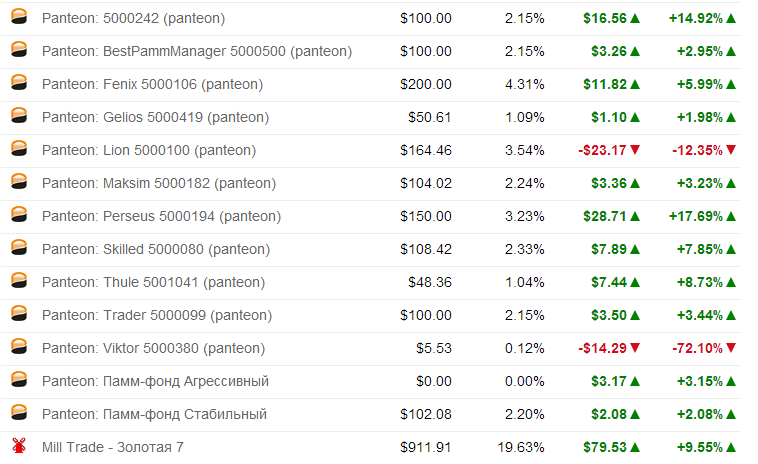Click the red windmill Mill Trade icon

(19, 446)
